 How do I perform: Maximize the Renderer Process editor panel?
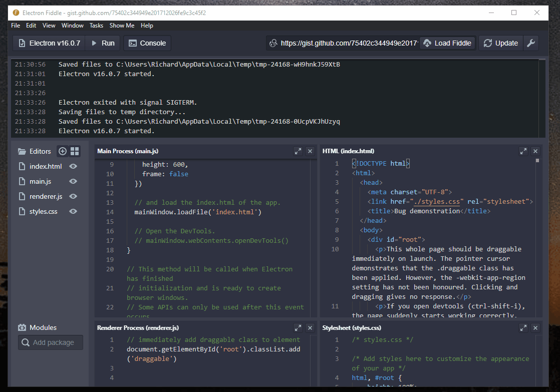tap(298, 328)
